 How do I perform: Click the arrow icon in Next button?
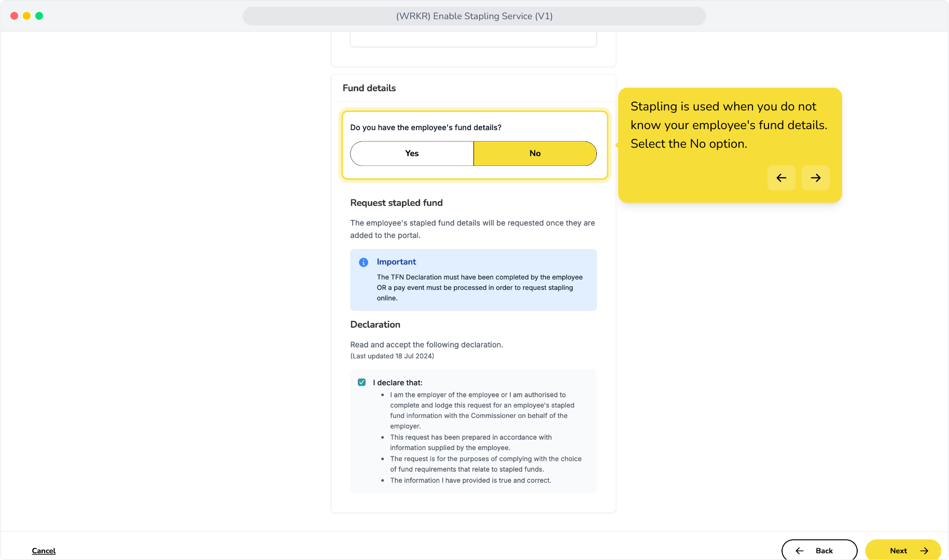coord(924,551)
